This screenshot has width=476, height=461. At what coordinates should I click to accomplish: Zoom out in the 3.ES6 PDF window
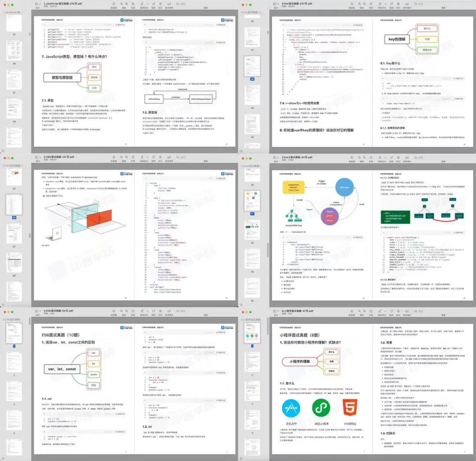click(121, 311)
